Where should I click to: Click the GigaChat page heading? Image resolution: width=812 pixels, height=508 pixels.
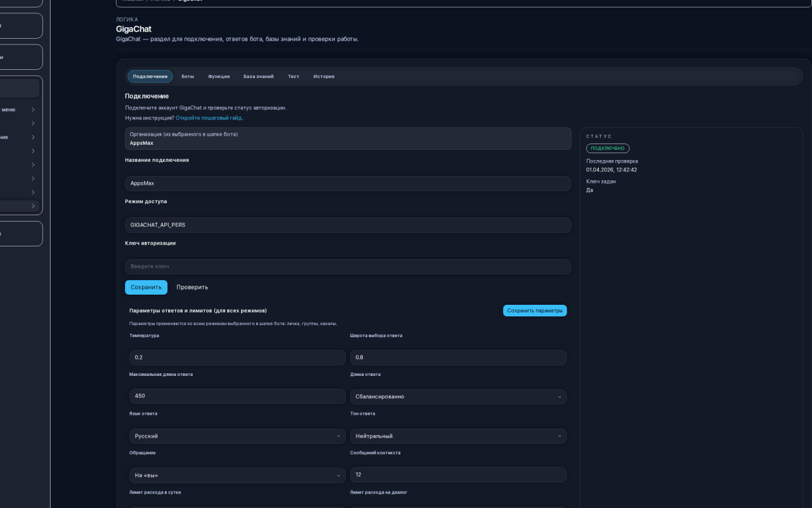[x=134, y=29]
